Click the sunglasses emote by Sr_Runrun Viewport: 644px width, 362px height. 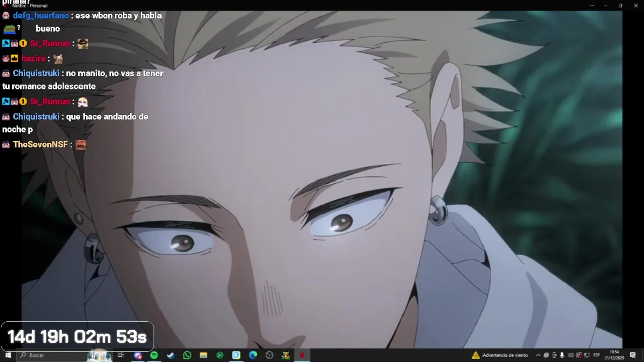point(83,44)
